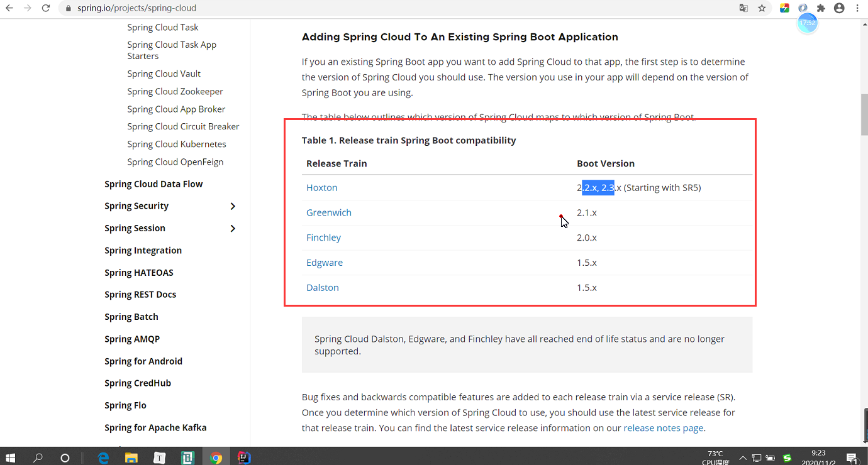
Task: Select Spring CredHub project
Action: click(x=138, y=383)
